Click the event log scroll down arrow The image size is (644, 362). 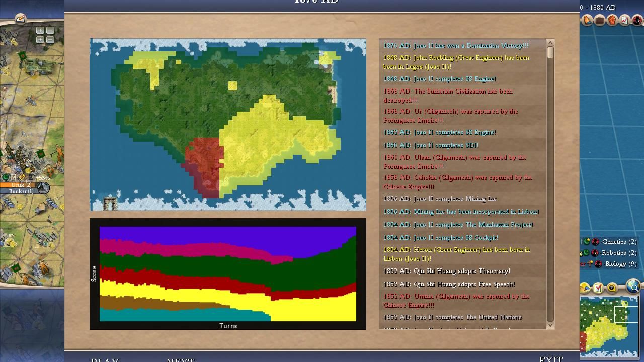(x=550, y=325)
